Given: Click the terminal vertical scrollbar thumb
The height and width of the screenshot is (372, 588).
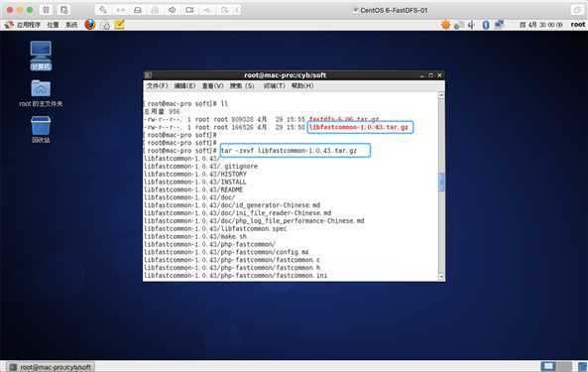Looking at the screenshot, I should (441, 183).
